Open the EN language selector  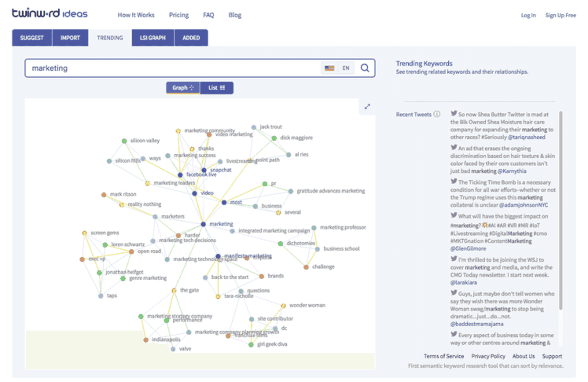pos(346,68)
